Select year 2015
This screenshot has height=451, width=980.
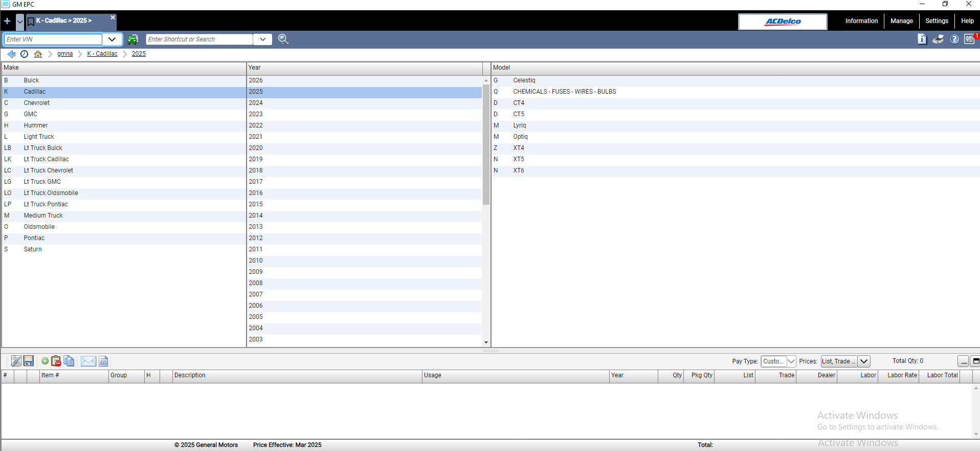[x=364, y=204]
